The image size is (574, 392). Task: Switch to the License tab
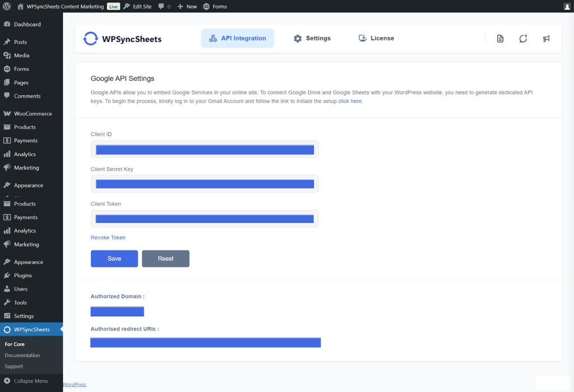(376, 39)
